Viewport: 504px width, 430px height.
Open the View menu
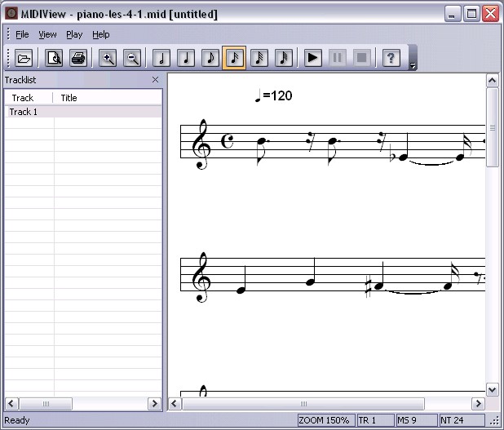tap(47, 34)
